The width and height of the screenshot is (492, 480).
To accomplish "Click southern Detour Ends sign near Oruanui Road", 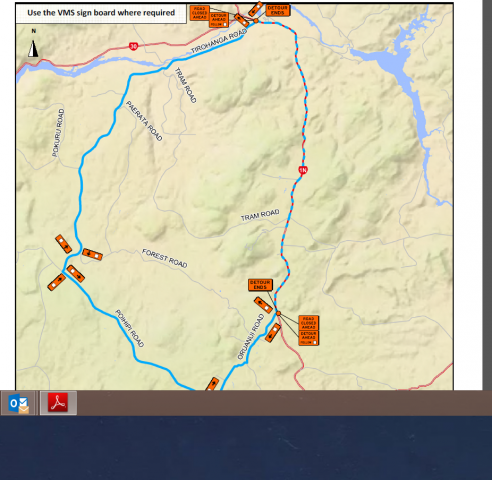I will point(260,285).
